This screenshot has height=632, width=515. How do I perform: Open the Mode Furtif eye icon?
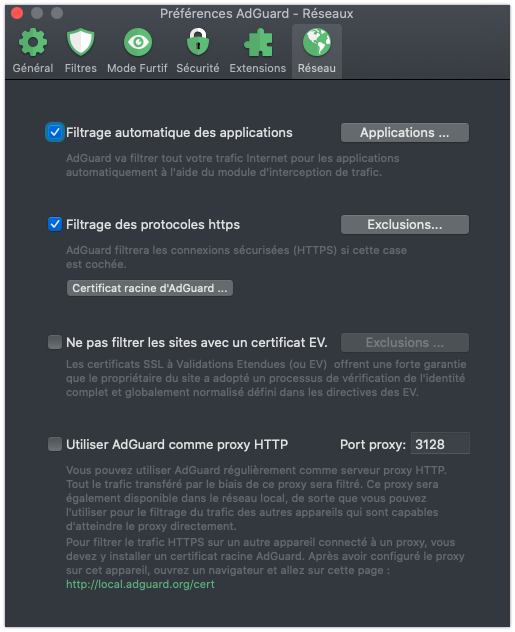coord(137,42)
